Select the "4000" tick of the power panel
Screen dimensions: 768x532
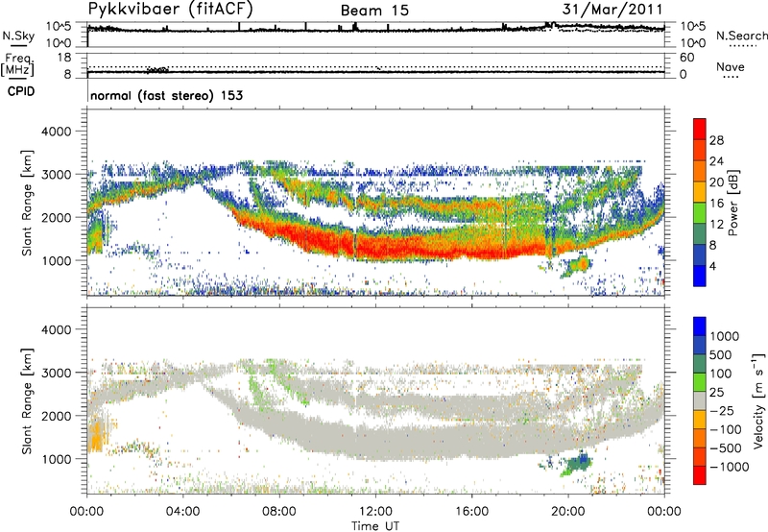click(57, 132)
